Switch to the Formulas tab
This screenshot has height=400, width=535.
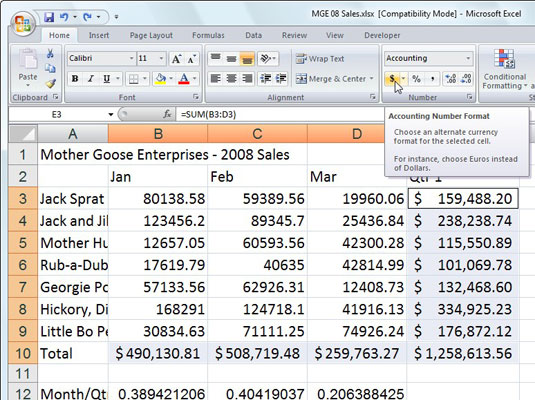(x=208, y=35)
